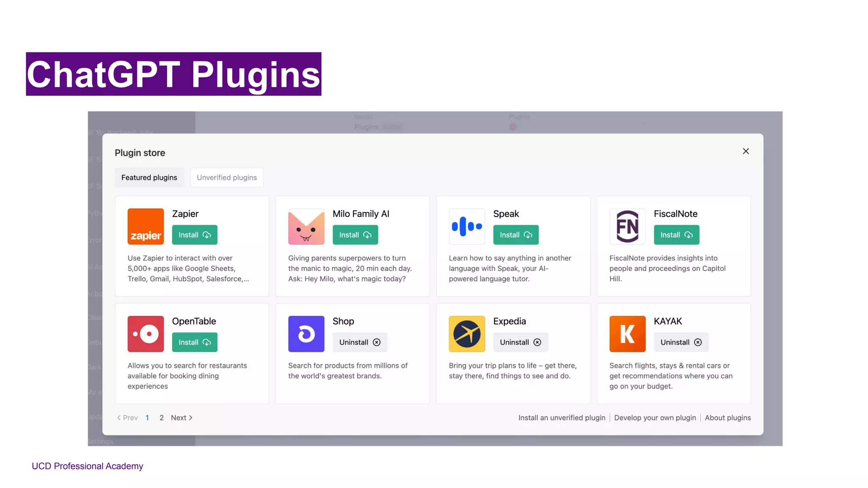The height and width of the screenshot is (488, 868).
Task: Open Install an unverified plugin link
Action: [x=562, y=418]
